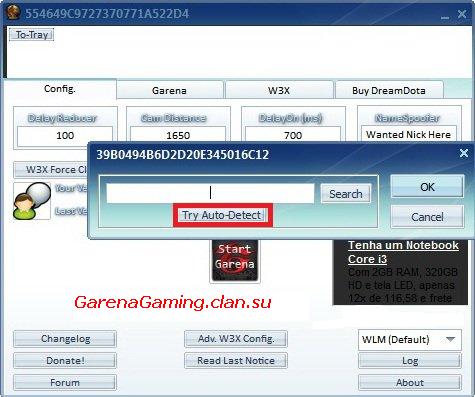Screen dimensions: 475x397
Task: Click Read Last Notice button
Action: coord(236,361)
